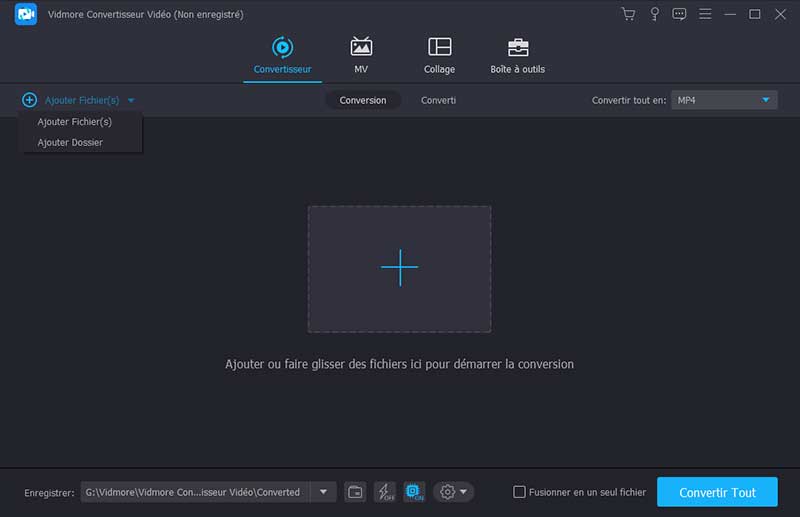Open Boîte à outils toolbox
This screenshot has width=800, height=517.
(x=517, y=56)
